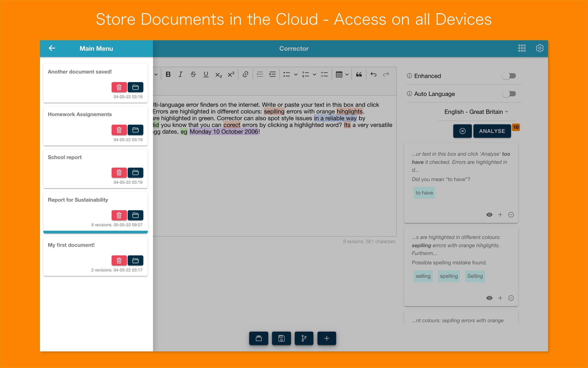This screenshot has height=368, width=588.
Task: Open 'Report for Sustainability' with folder icon
Action: coord(135,215)
